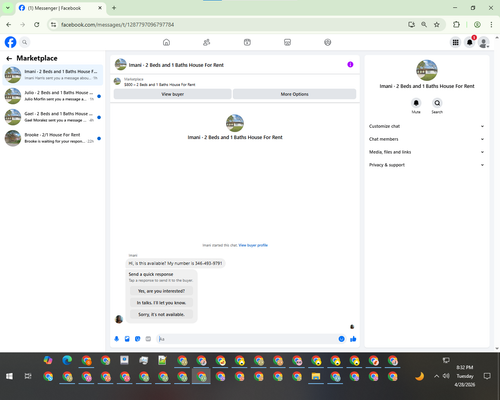The image size is (500, 400).
Task: Search in conversation with the Search icon
Action: point(437,103)
